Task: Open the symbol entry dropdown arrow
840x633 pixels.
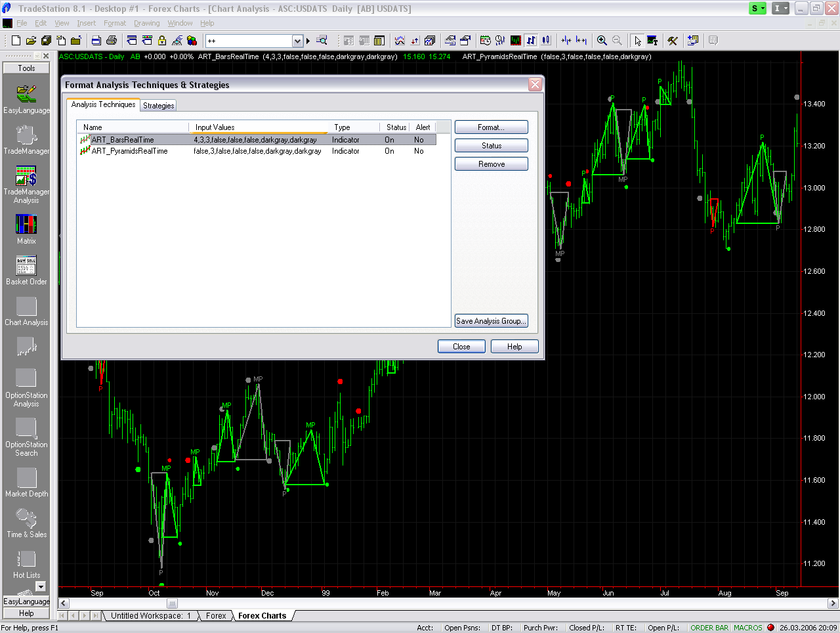Action: click(x=297, y=41)
